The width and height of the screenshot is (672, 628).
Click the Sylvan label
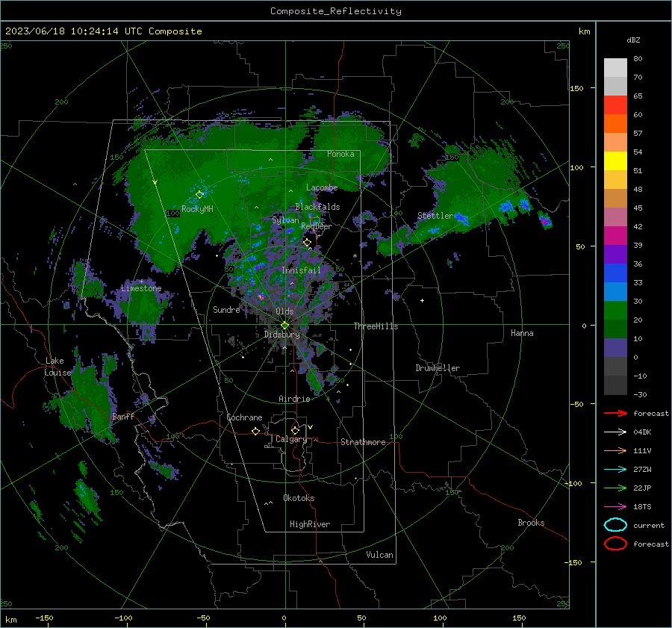tap(285, 220)
